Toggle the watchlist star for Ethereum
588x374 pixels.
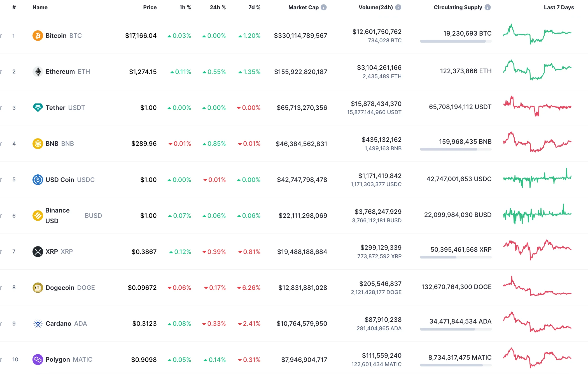pyautogui.click(x=1, y=71)
